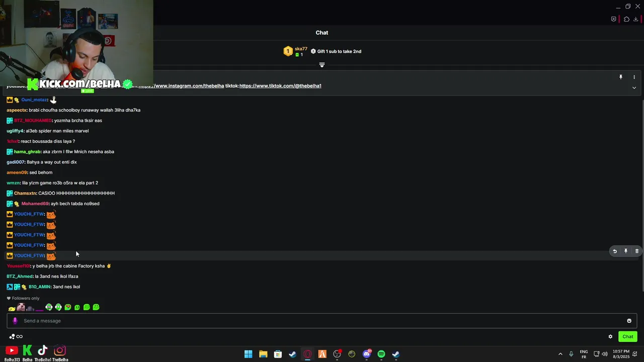
Task: Click taskbar microphone tray icon
Action: point(571,354)
